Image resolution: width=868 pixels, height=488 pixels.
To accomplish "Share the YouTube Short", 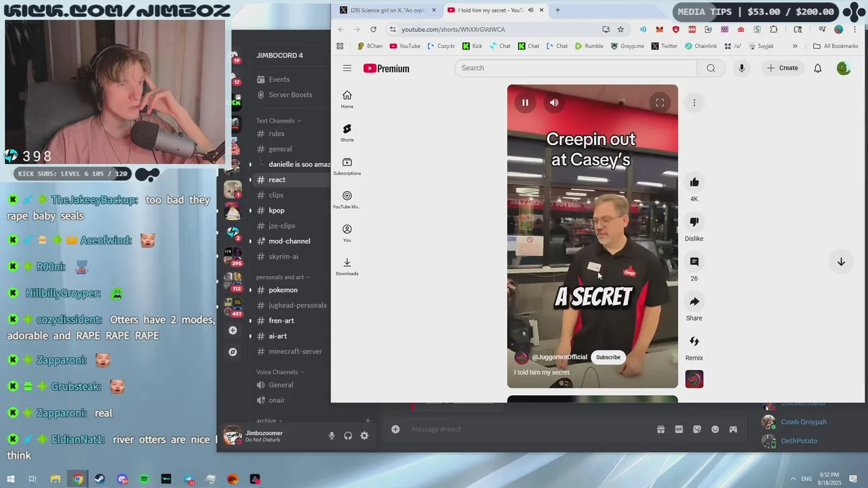I will coord(694,302).
